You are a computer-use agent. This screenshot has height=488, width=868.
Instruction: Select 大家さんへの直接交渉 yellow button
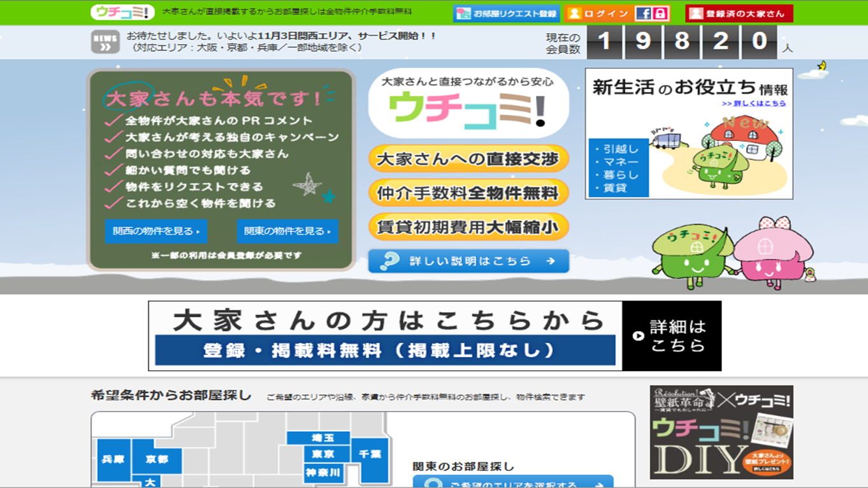click(468, 159)
